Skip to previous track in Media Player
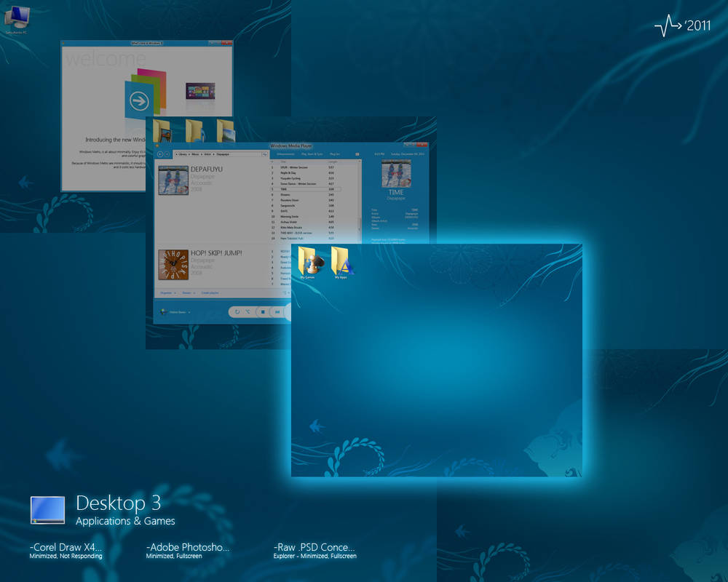 point(277,312)
